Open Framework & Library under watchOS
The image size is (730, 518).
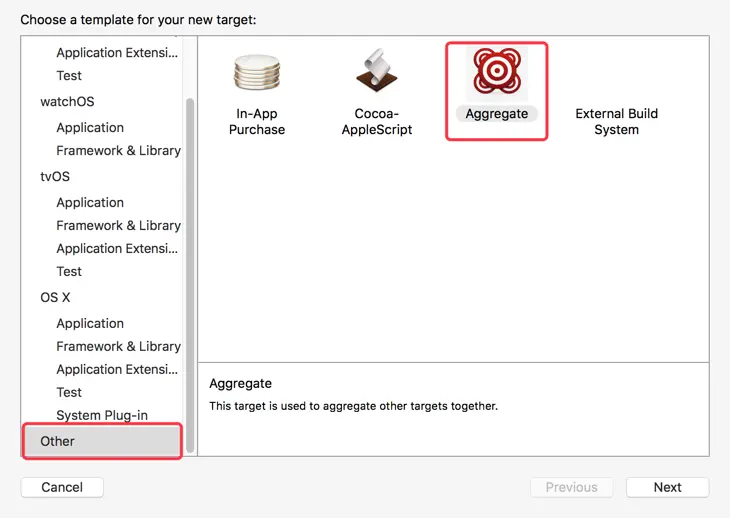point(118,150)
